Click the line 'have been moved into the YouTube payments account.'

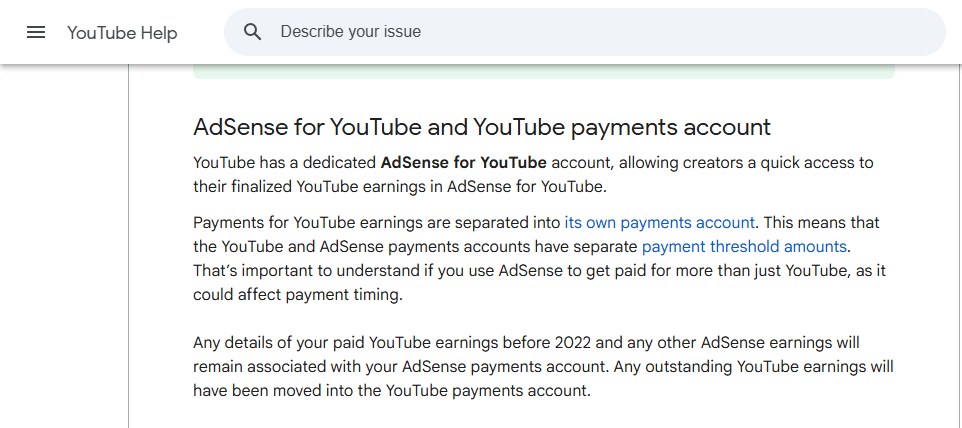click(x=392, y=391)
